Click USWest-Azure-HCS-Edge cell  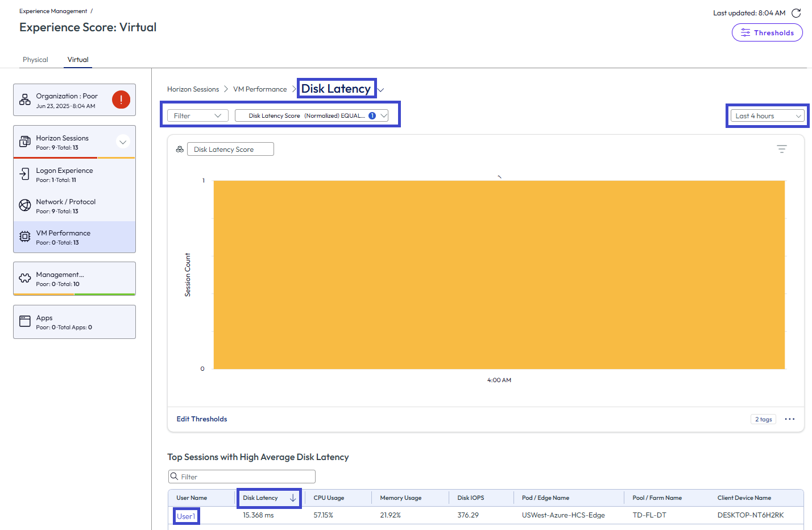point(564,515)
